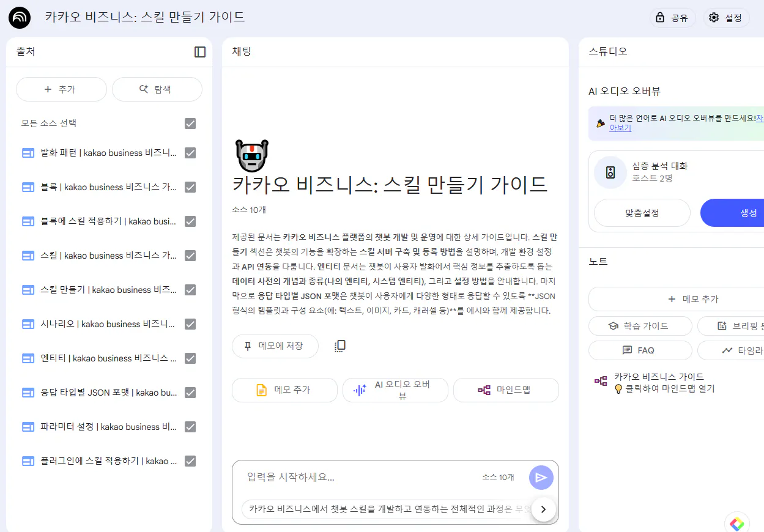Click the 시나리오 source icon
The width and height of the screenshot is (764, 532).
tap(28, 325)
